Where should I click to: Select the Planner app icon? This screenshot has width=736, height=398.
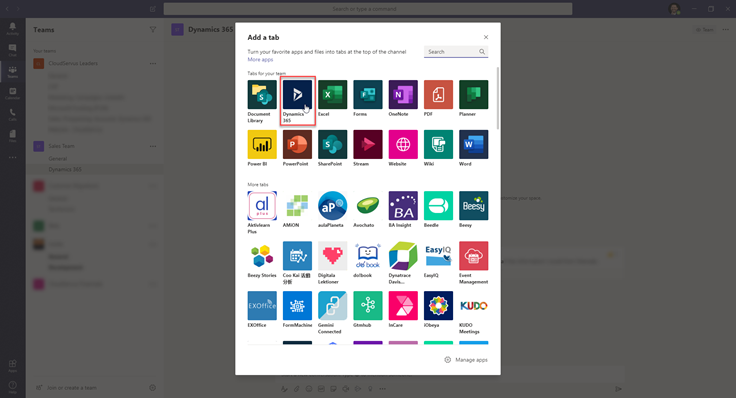[x=473, y=94]
